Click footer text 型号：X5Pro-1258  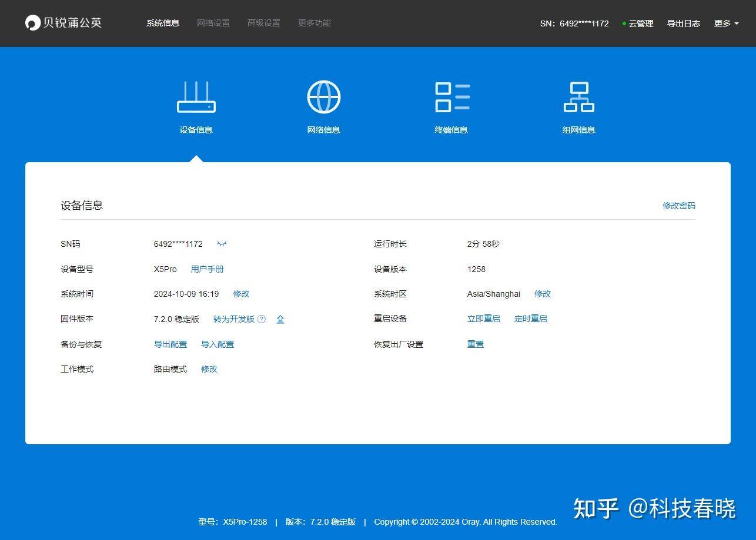coord(233,522)
